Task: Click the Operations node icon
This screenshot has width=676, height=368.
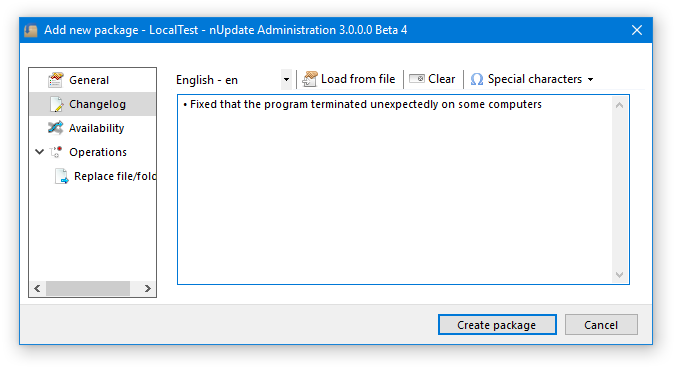Action: tap(56, 152)
